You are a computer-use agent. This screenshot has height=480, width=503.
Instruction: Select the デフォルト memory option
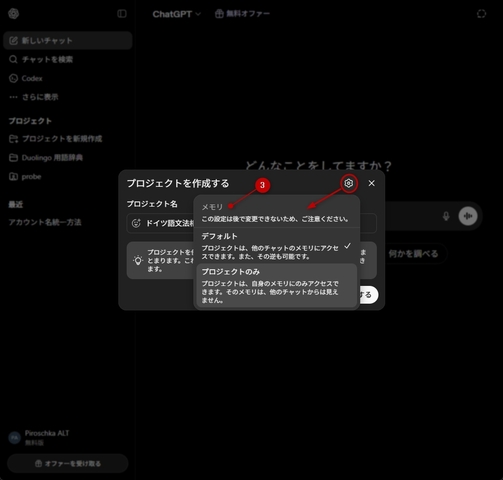pos(277,246)
